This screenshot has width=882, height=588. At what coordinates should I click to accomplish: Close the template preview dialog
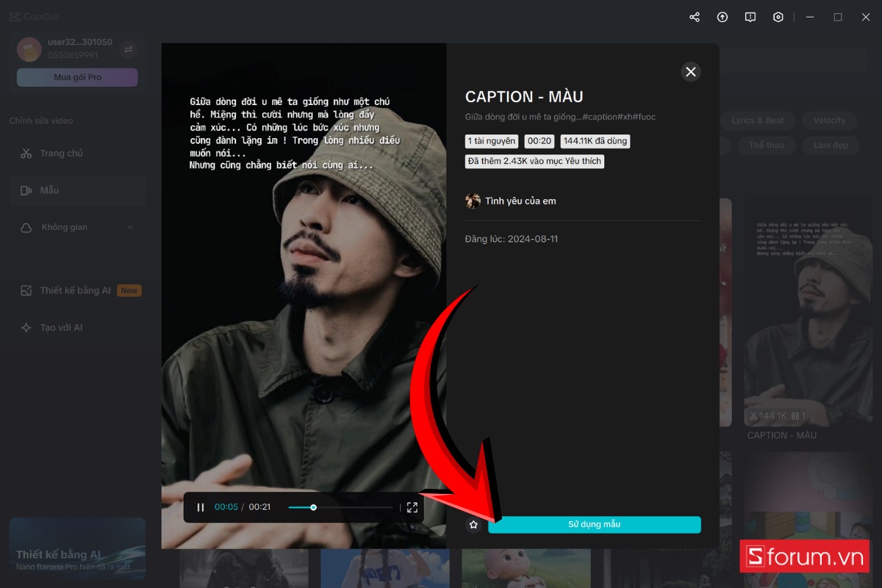(690, 71)
